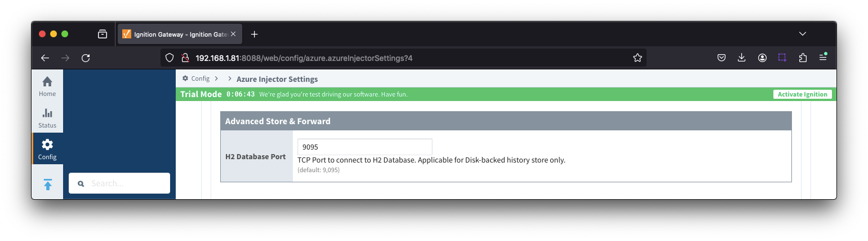Image resolution: width=868 pixels, height=241 pixels.
Task: Open the extensions puzzle icon
Action: [x=803, y=58]
